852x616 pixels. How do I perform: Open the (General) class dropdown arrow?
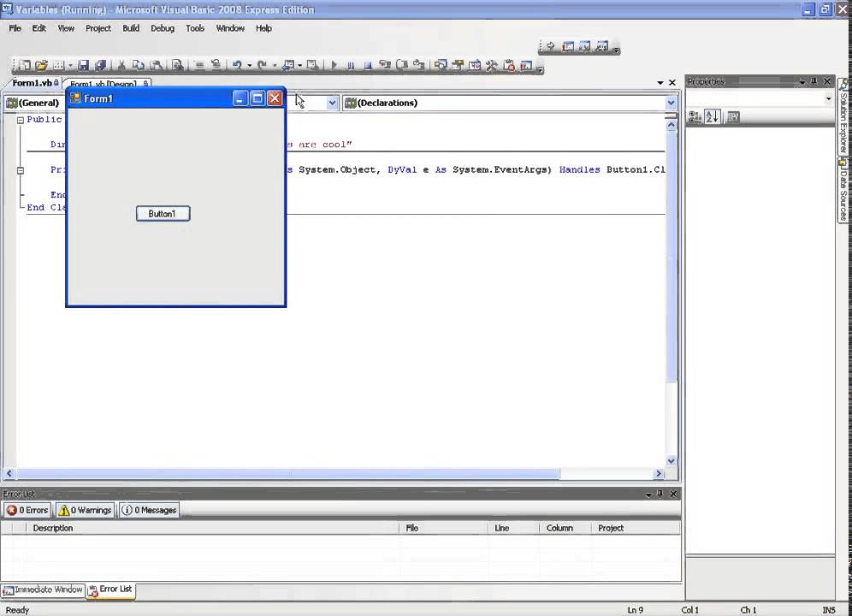tap(332, 103)
